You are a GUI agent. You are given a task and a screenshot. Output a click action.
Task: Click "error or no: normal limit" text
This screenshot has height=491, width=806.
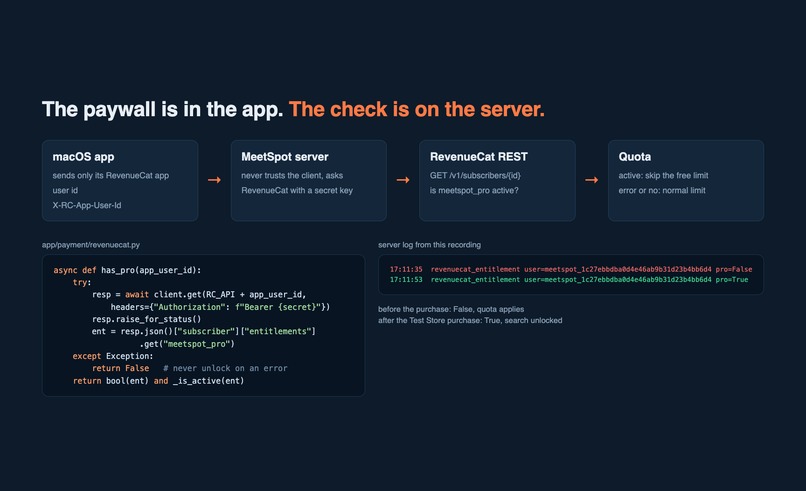[x=662, y=190]
